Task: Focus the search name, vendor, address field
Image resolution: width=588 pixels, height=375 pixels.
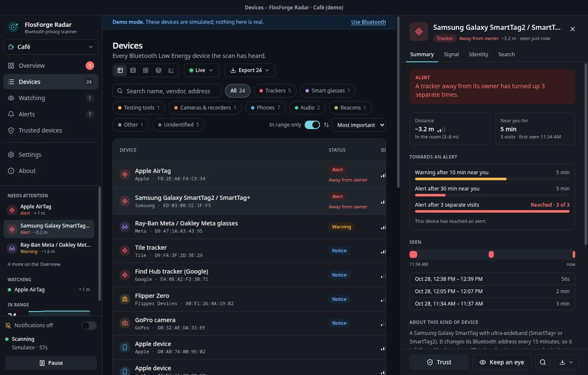Action: (x=167, y=91)
